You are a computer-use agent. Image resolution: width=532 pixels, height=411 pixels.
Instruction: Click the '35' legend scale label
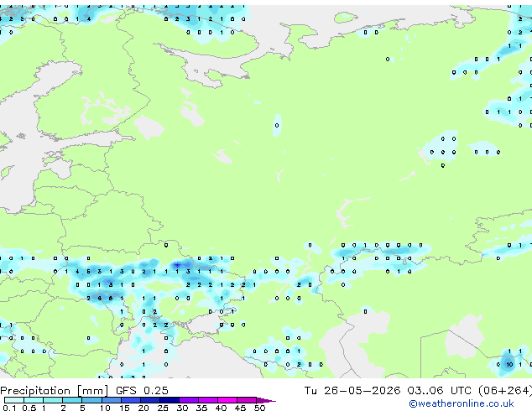coord(201,408)
